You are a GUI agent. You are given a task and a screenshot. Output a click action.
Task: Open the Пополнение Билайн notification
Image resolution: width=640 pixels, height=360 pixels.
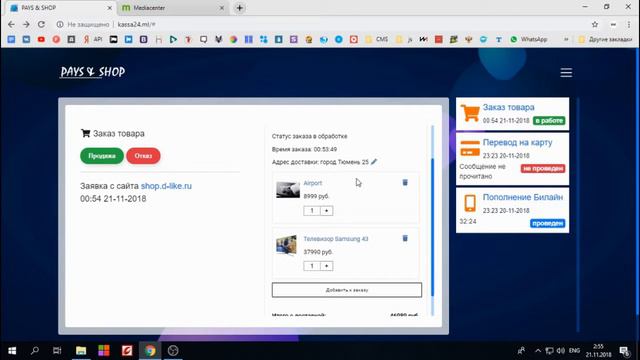pyautogui.click(x=512, y=210)
